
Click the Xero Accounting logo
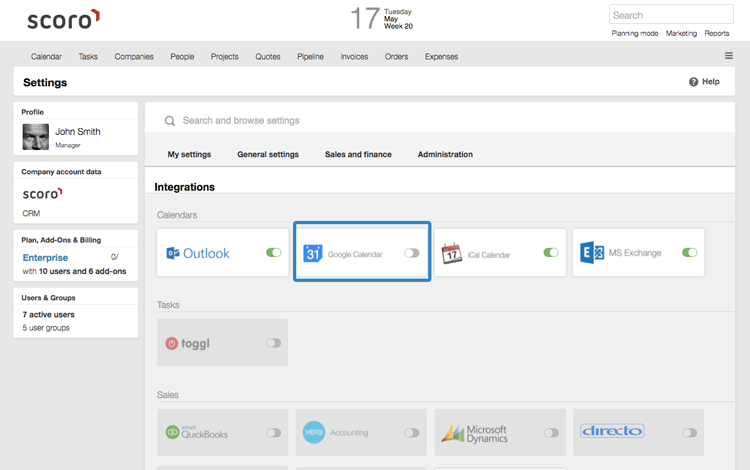point(314,432)
